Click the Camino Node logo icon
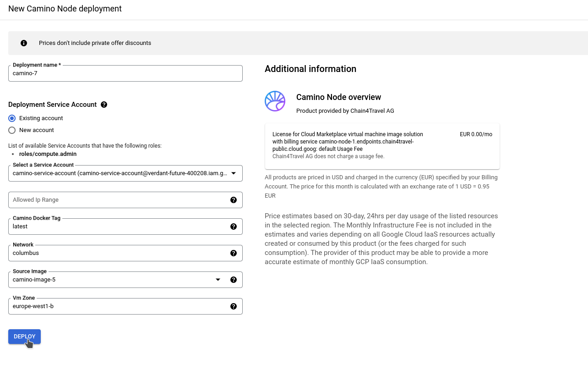 click(275, 101)
